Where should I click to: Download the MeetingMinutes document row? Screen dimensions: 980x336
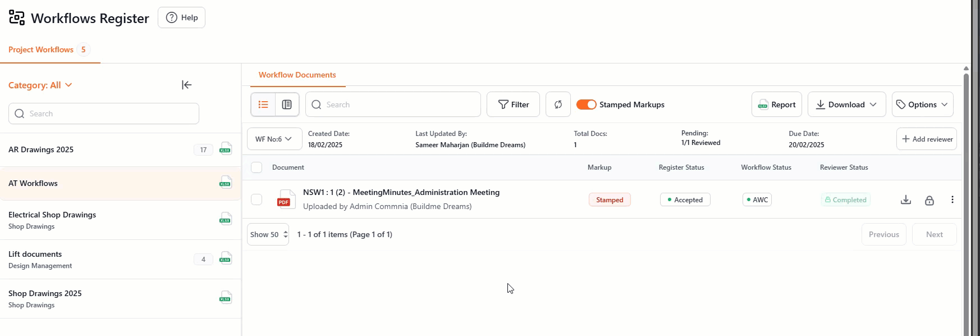[x=905, y=200]
